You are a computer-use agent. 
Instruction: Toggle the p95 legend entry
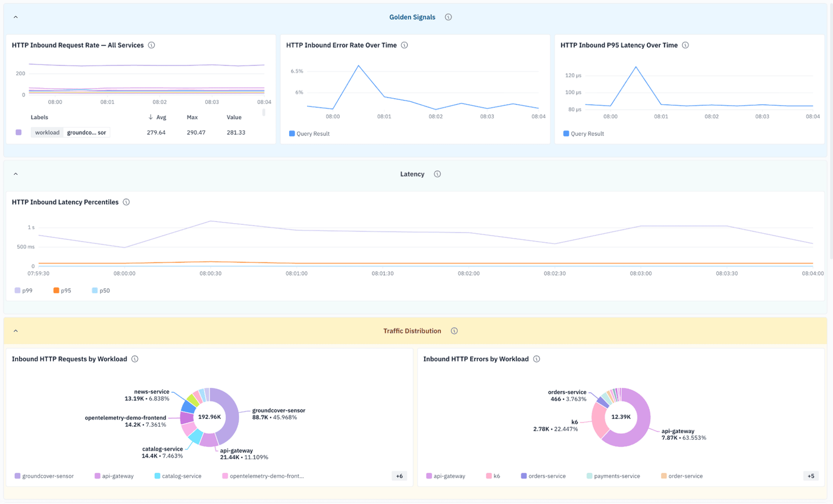point(62,290)
